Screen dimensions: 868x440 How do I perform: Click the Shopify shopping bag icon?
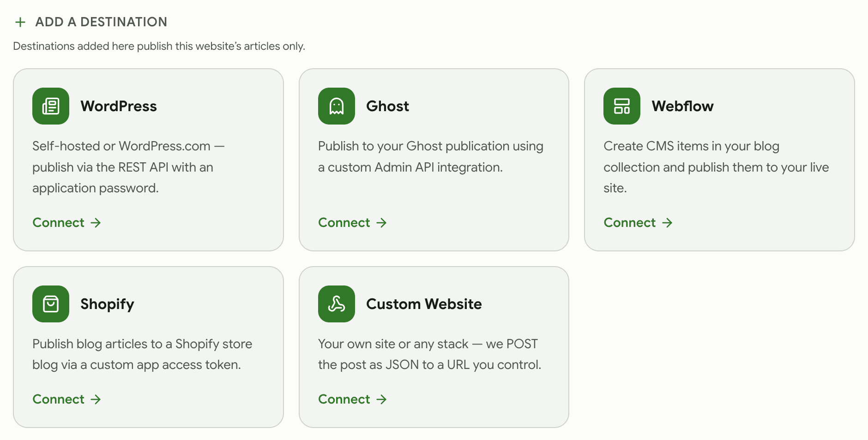[51, 304]
